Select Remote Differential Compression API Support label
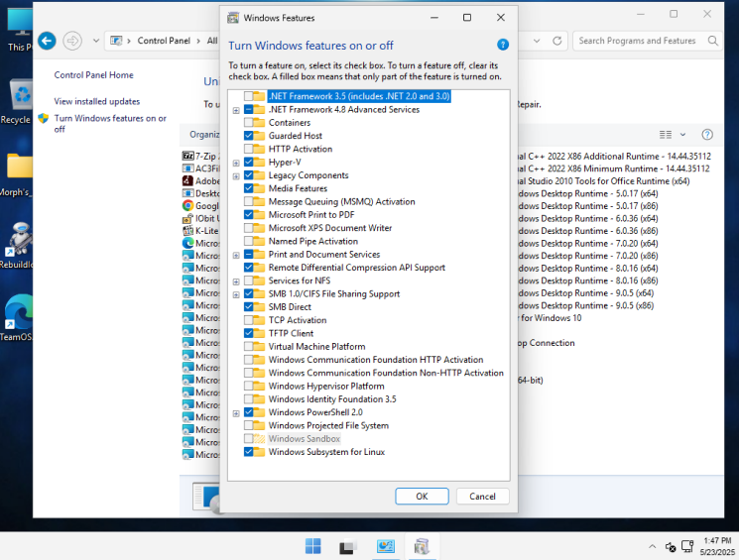Image resolution: width=739 pixels, height=560 pixels. pyautogui.click(x=357, y=267)
